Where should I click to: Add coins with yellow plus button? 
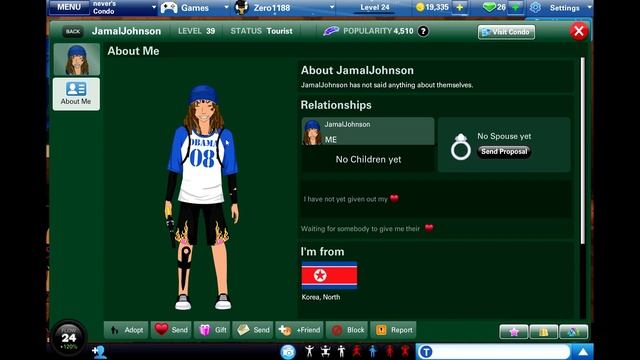point(460,7)
